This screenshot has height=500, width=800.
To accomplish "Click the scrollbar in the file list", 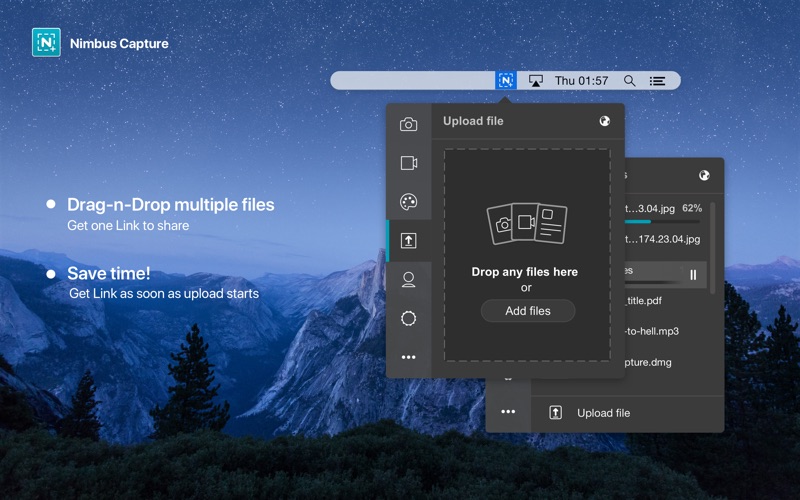I will point(713,248).
